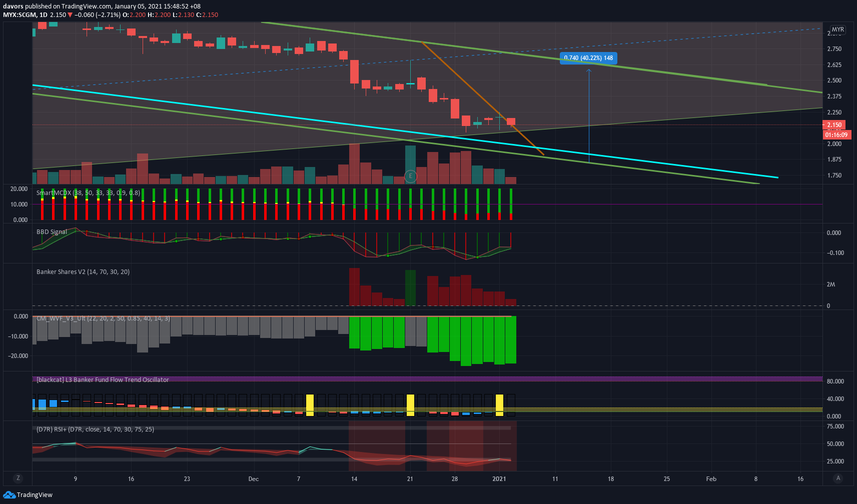Click the davors author name

[13, 6]
